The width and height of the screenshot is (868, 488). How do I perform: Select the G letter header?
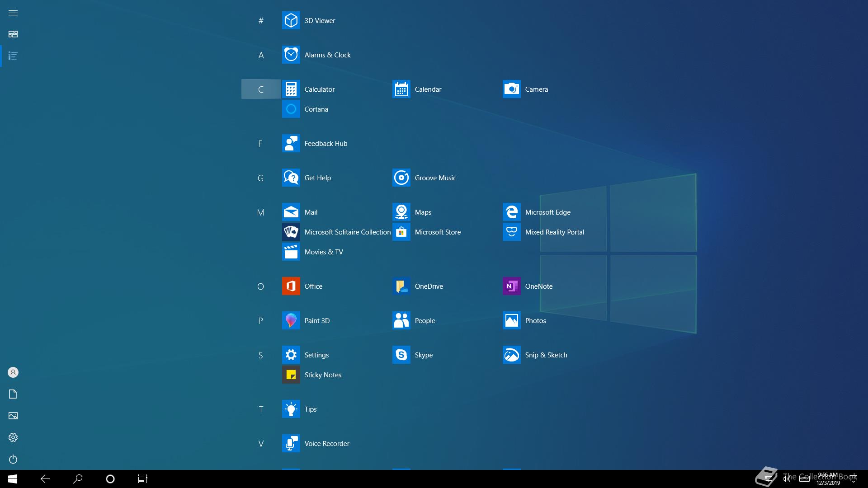[261, 178]
